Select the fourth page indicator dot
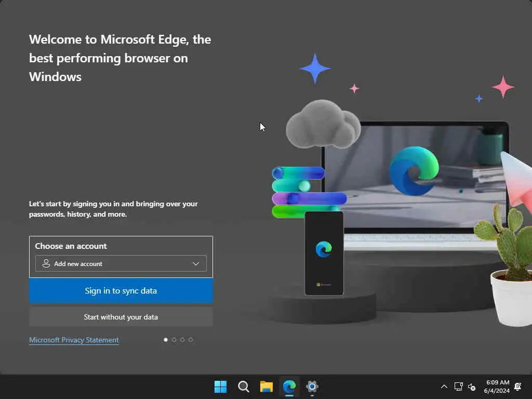The height and width of the screenshot is (399, 532). [x=191, y=340]
